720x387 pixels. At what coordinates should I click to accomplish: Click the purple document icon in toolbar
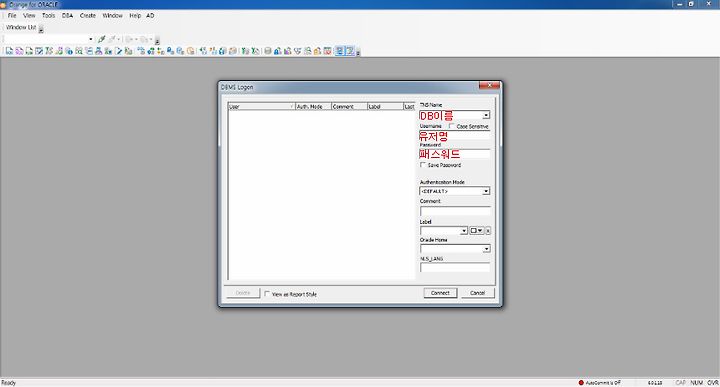coord(19,51)
